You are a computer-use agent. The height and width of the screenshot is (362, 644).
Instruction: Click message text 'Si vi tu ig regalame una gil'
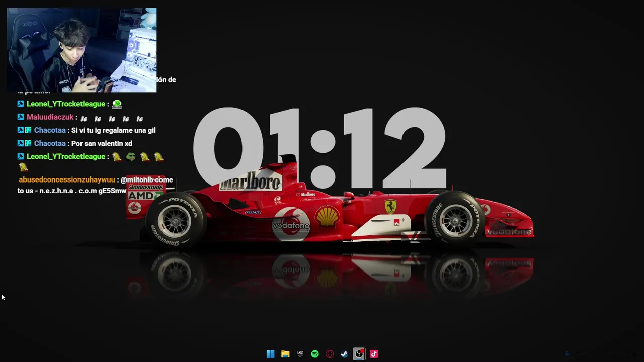(113, 130)
